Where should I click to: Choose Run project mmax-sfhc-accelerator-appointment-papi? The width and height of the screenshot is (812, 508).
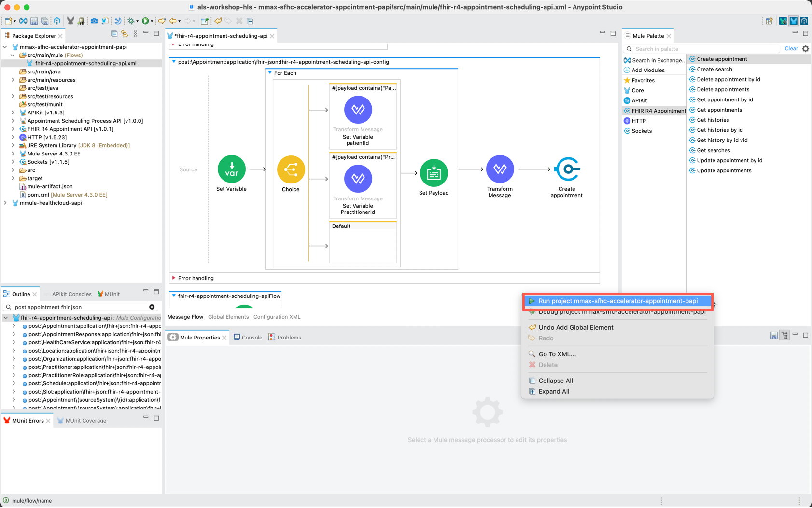(617, 301)
